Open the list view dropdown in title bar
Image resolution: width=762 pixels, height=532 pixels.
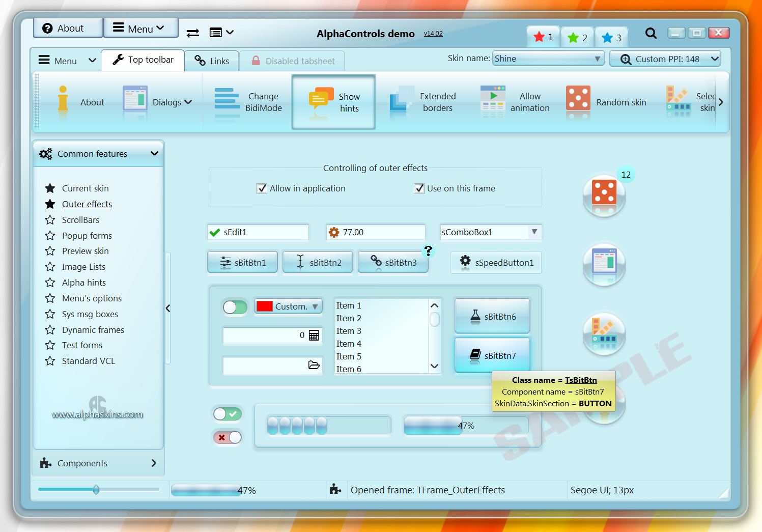tap(222, 33)
